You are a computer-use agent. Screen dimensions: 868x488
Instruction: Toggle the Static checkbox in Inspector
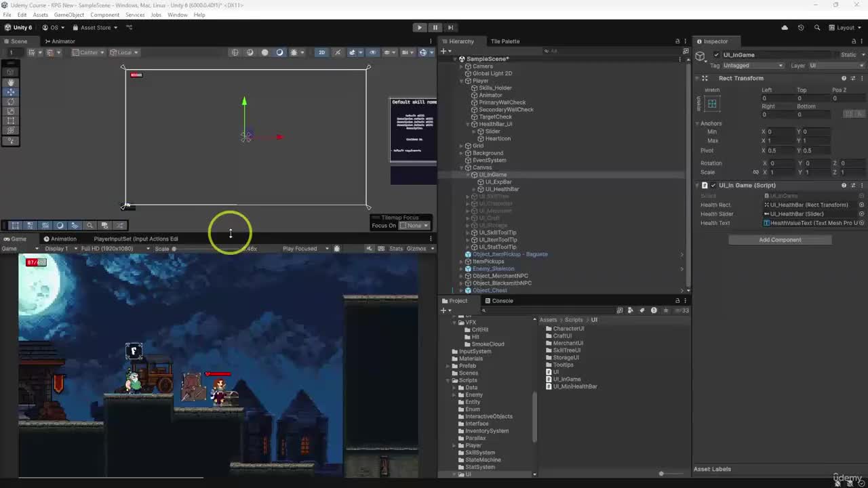point(835,55)
